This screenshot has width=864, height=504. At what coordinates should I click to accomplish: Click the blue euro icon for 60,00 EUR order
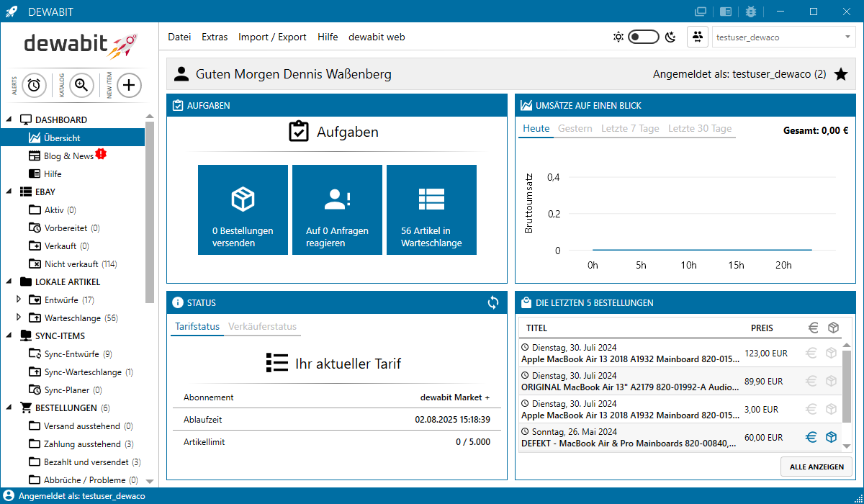click(x=811, y=437)
